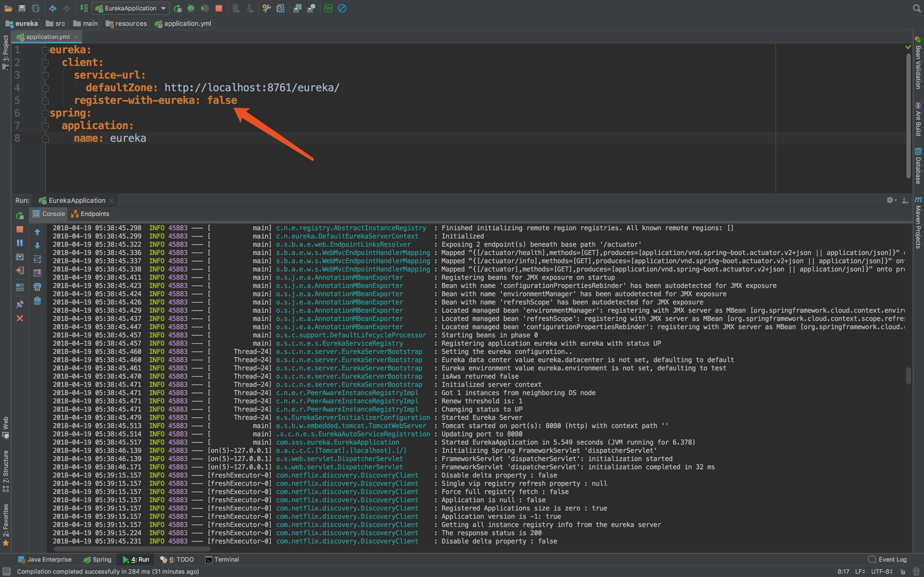This screenshot has height=577, width=924.
Task: Click the Save All floppy icon
Action: point(22,8)
